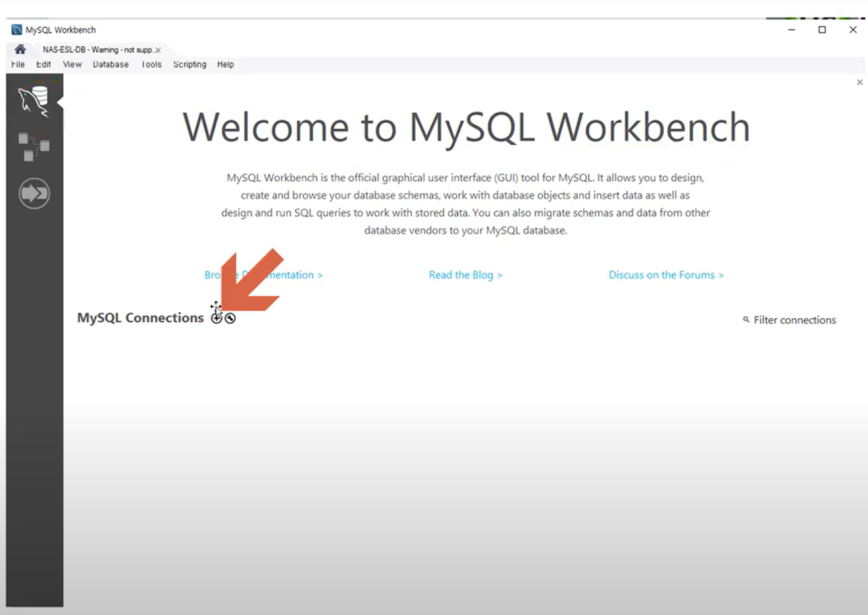
Task: Switch to the NAS-ESL-DB connection tab
Action: [x=98, y=50]
